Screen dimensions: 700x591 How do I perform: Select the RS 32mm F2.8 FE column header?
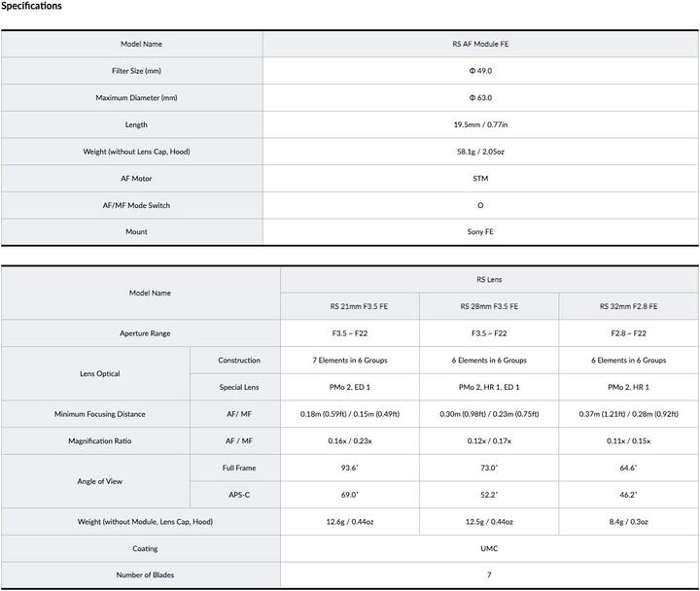pos(628,306)
